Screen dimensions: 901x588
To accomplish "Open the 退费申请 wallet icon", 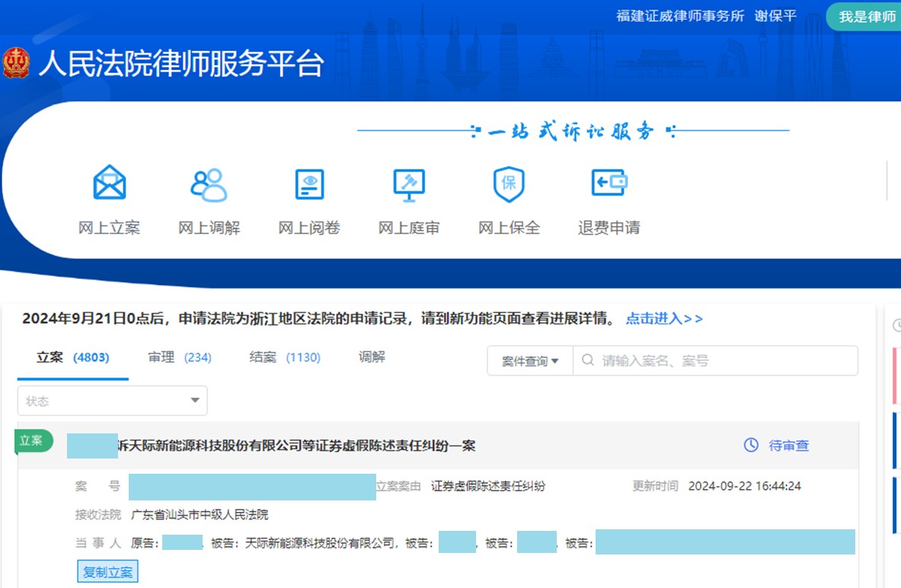I will tap(609, 183).
